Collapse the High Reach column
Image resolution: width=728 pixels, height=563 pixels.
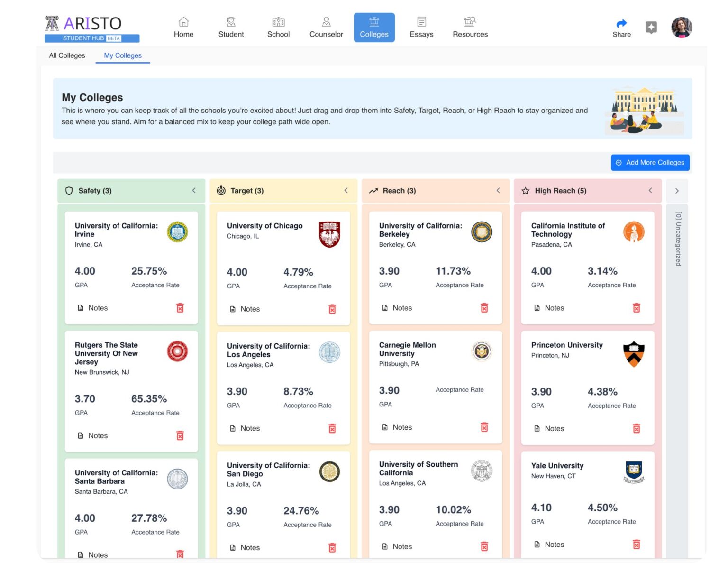650,191
